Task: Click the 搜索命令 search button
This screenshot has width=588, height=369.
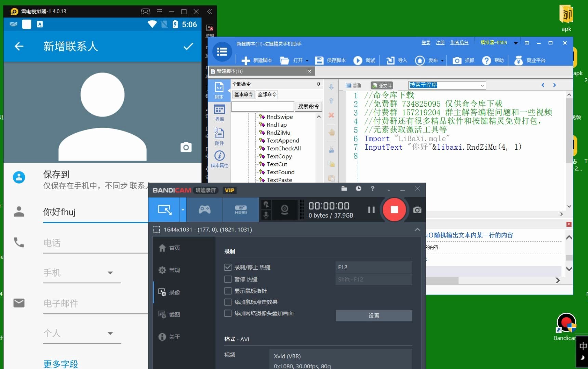Action: (308, 107)
